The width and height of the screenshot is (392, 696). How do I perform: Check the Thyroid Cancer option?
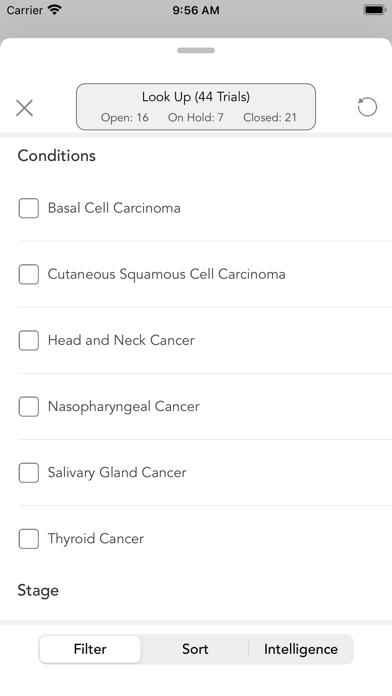click(x=29, y=539)
